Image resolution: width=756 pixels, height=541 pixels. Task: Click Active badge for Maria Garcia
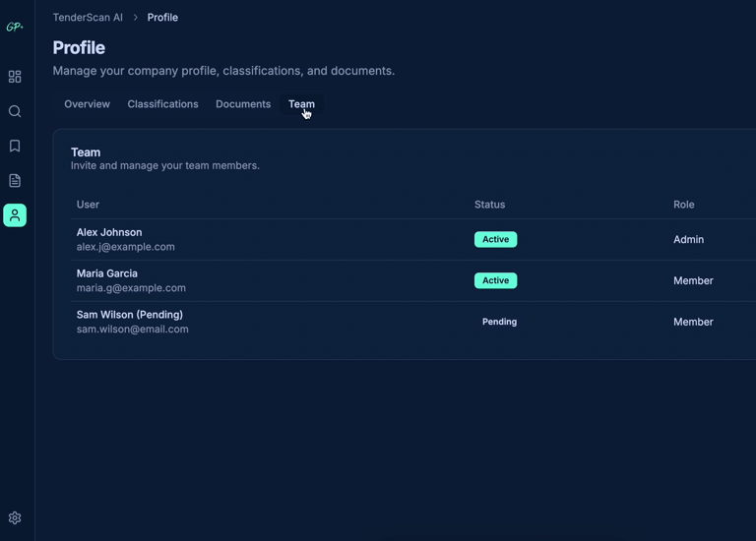[x=496, y=280]
